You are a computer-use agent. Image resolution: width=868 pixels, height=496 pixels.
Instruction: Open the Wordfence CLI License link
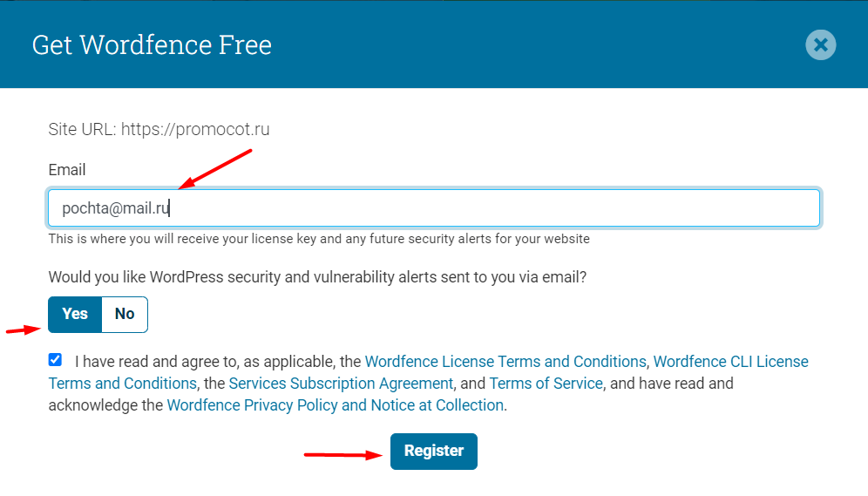[x=730, y=362]
